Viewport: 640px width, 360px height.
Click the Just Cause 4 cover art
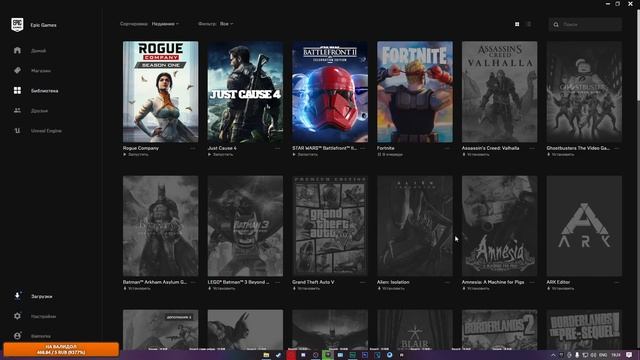pos(245,92)
